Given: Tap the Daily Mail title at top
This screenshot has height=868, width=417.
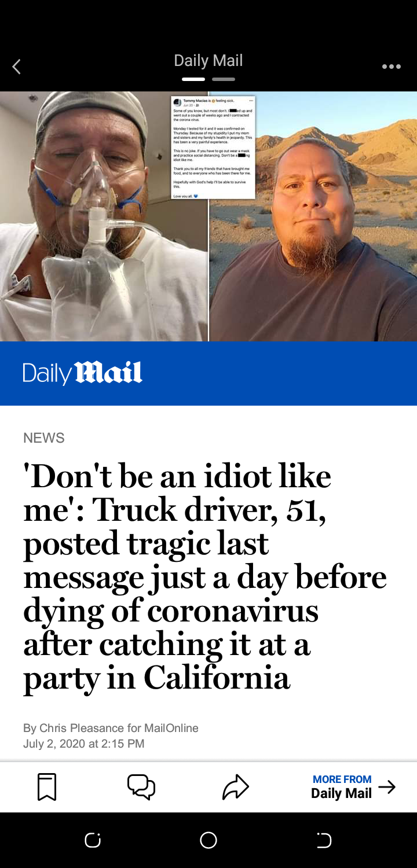Looking at the screenshot, I should pyautogui.click(x=209, y=60).
